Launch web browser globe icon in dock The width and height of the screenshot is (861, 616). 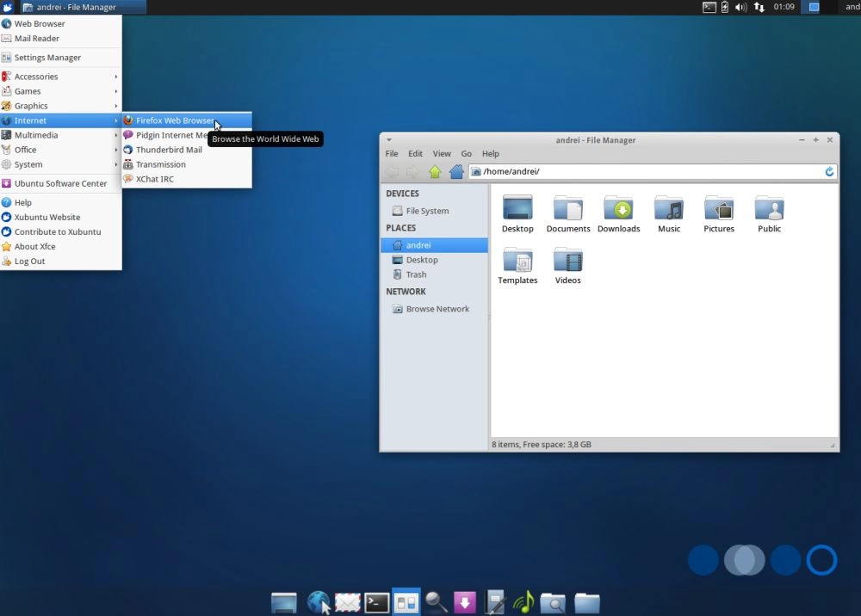pyautogui.click(x=319, y=602)
